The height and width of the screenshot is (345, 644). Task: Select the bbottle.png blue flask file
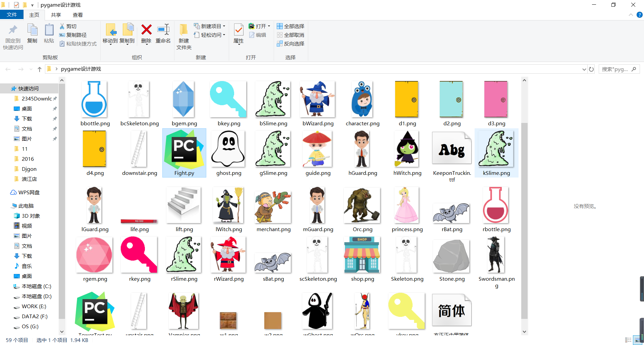[x=95, y=103]
